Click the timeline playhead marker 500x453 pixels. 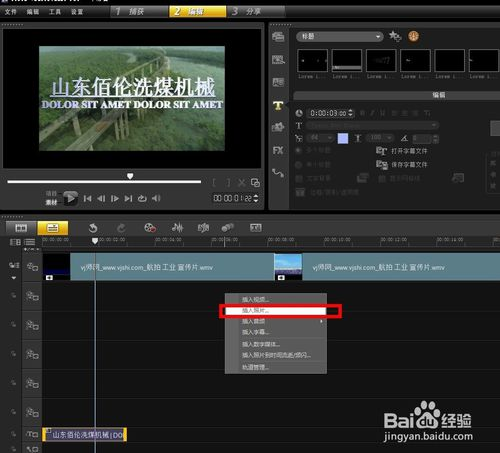[95, 241]
